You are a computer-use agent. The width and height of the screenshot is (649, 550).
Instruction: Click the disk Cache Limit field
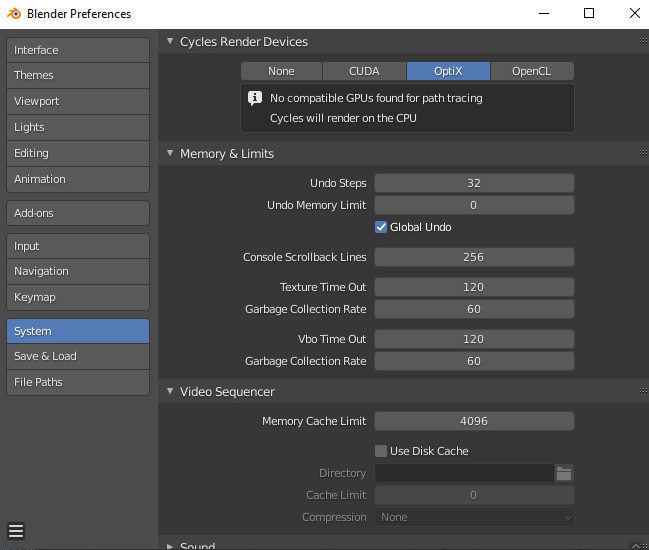pos(474,495)
